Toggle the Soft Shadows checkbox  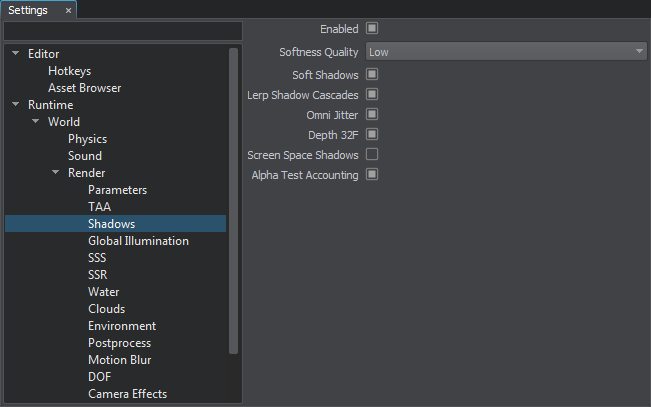(x=372, y=74)
